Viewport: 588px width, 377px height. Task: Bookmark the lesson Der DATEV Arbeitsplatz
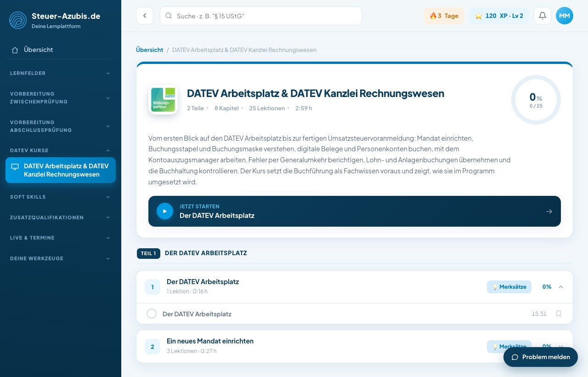click(x=559, y=314)
